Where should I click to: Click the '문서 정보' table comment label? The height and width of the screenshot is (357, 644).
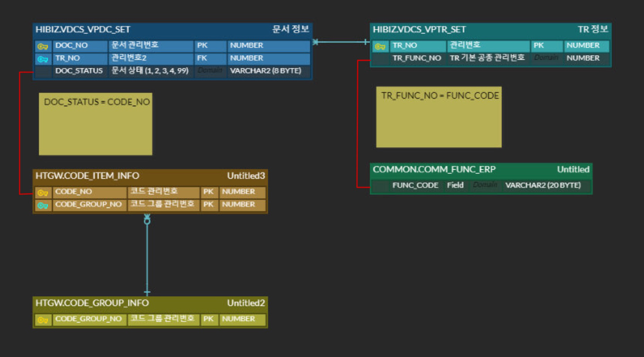point(291,29)
